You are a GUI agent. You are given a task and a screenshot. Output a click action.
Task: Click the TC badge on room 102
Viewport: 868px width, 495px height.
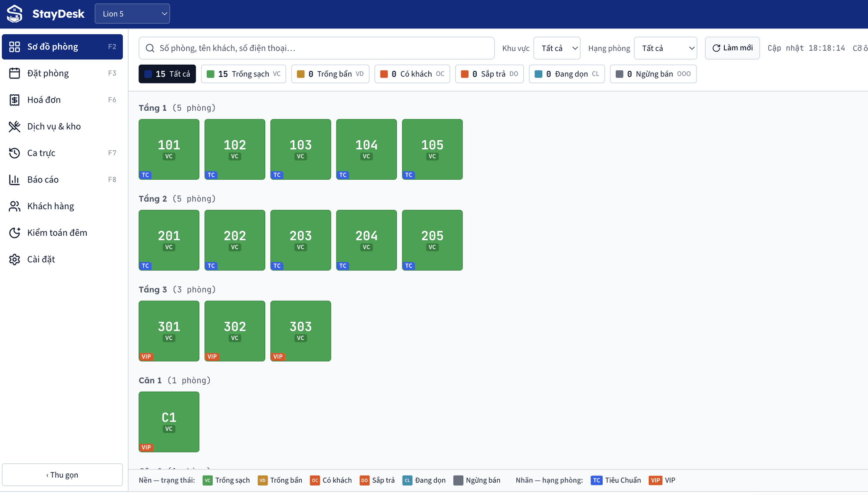click(x=211, y=175)
